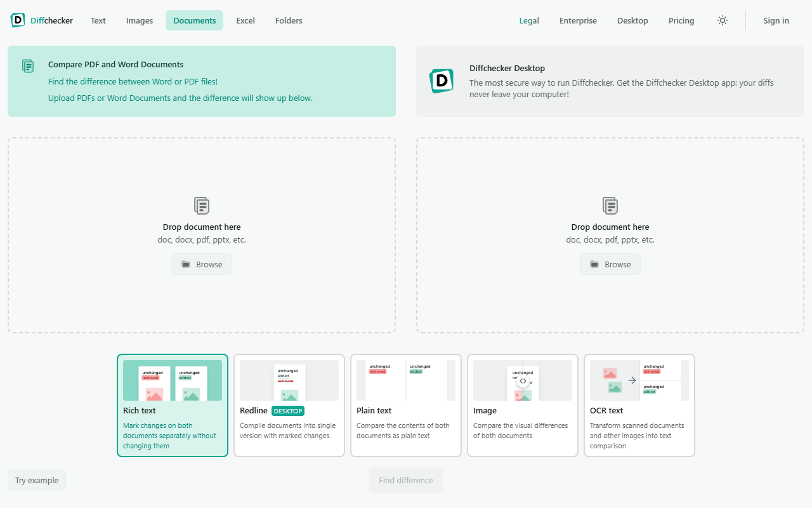Click the right drop zone document icon
The image size is (812, 508).
(610, 206)
